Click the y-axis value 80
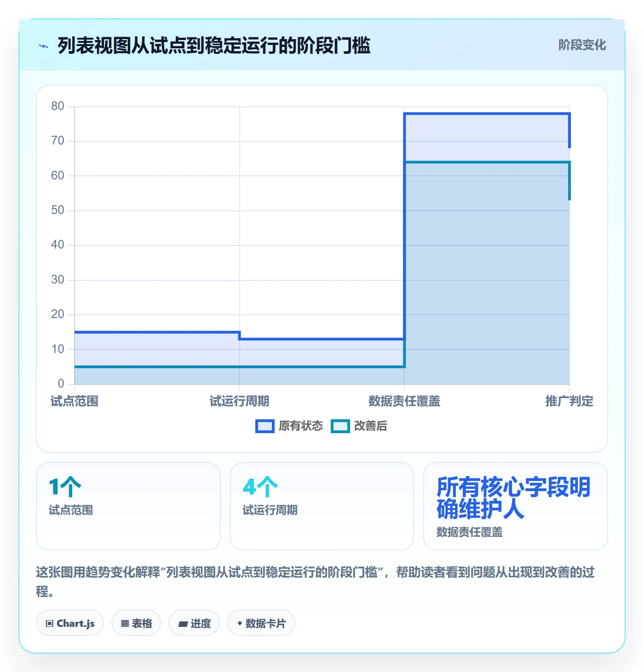Viewport: 644px width, 672px height. [x=57, y=106]
